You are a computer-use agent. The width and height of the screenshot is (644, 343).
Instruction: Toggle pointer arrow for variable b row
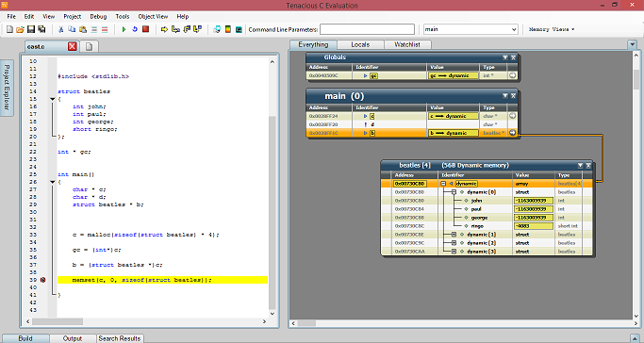pyautogui.click(x=513, y=133)
